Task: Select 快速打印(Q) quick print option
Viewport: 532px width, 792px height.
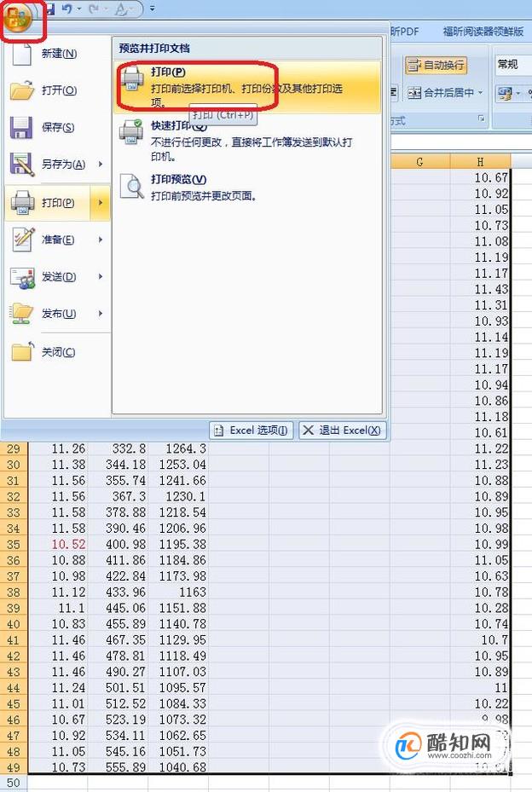Action: 247,141
